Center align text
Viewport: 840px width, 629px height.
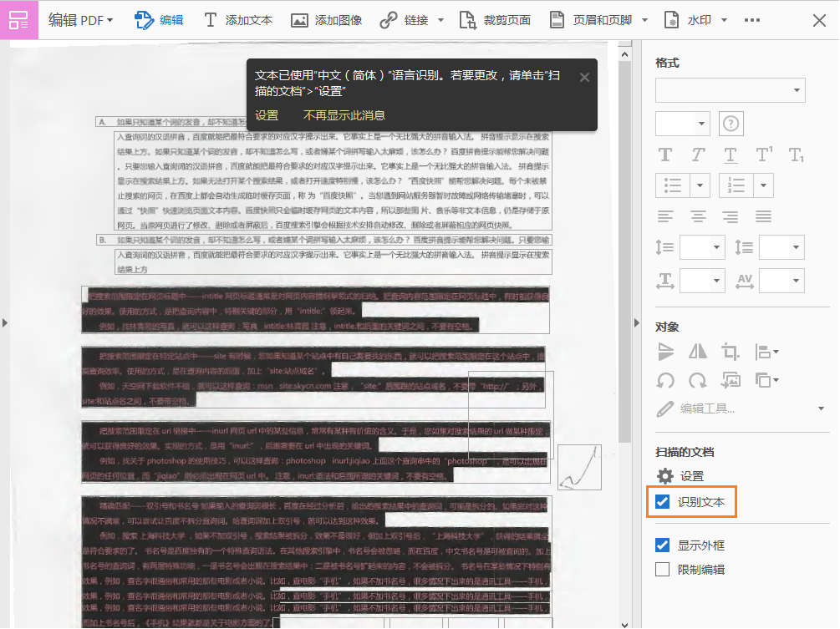click(x=698, y=216)
